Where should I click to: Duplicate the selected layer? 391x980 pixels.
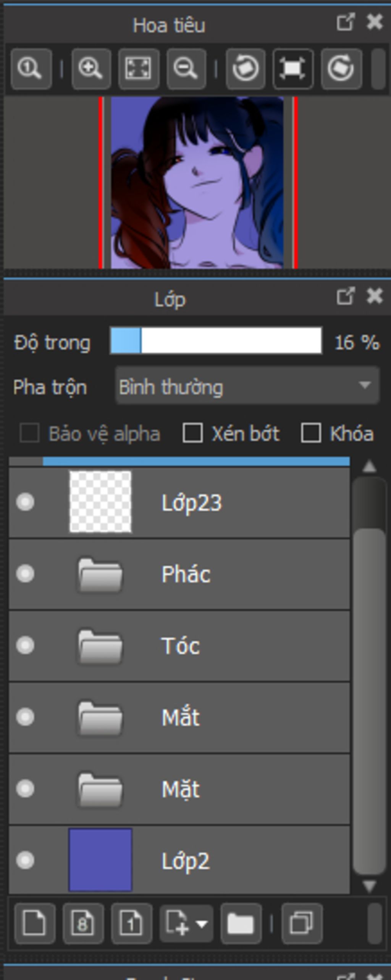coord(302,924)
